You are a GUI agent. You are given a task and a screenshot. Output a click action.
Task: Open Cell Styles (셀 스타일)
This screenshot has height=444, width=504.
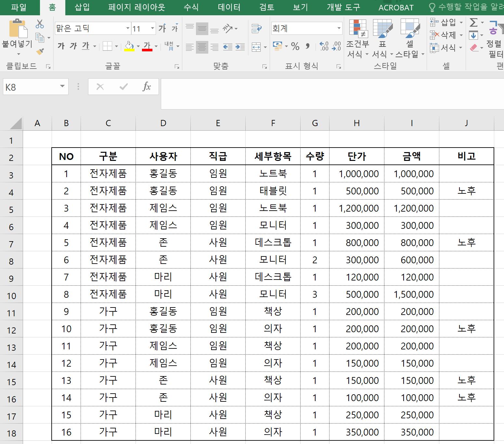(410, 38)
